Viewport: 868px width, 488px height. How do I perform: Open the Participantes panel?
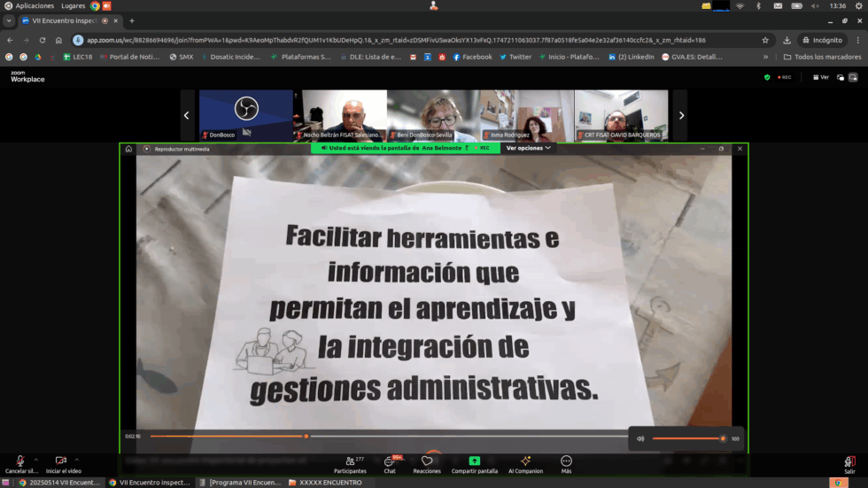pyautogui.click(x=350, y=462)
